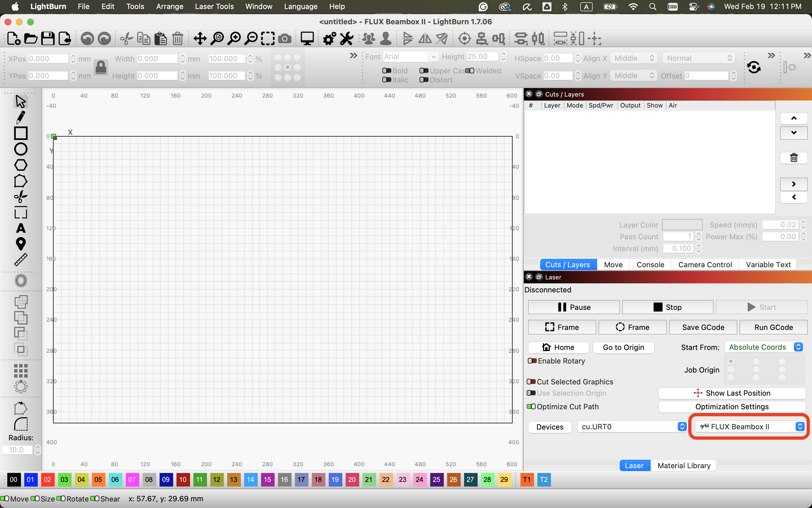Click the Save floppy disk icon
Screen dimensions: 812x508
click(x=48, y=39)
